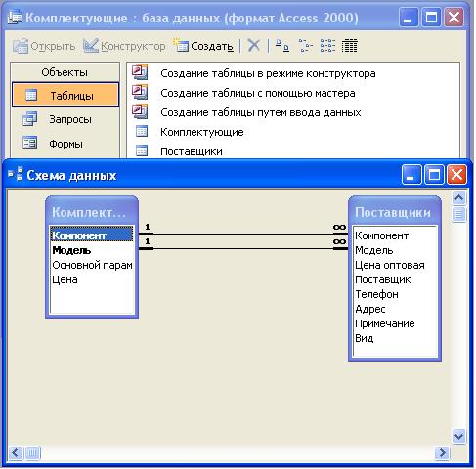Select the Компонент field in the Комплект... table
This screenshot has width=476, height=469.
[x=92, y=235]
